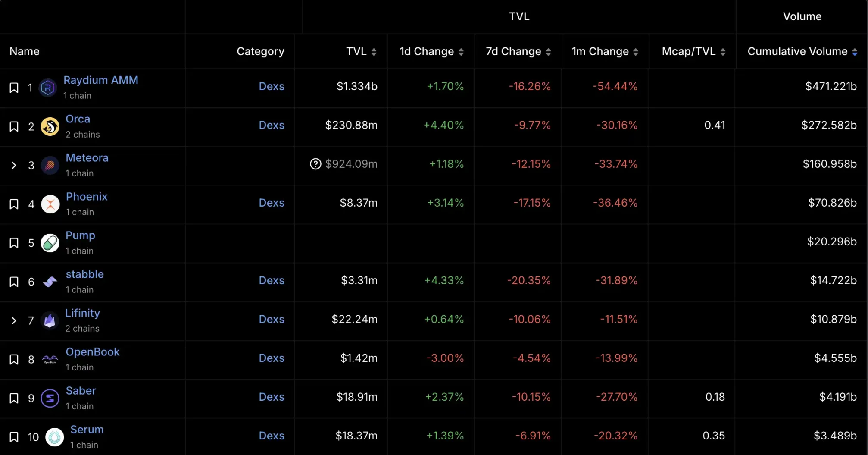Click the Saber logo icon
Image resolution: width=868 pixels, height=455 pixels.
pos(50,398)
